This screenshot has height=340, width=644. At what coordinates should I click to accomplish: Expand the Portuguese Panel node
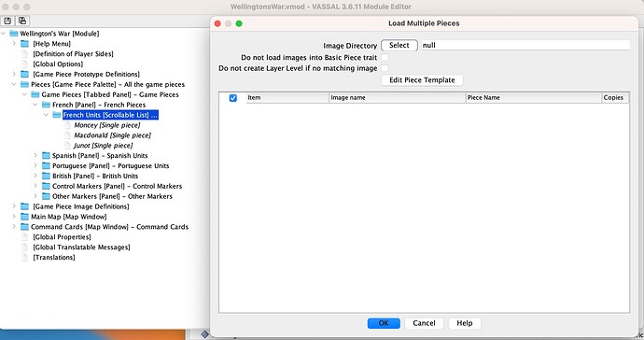point(35,165)
